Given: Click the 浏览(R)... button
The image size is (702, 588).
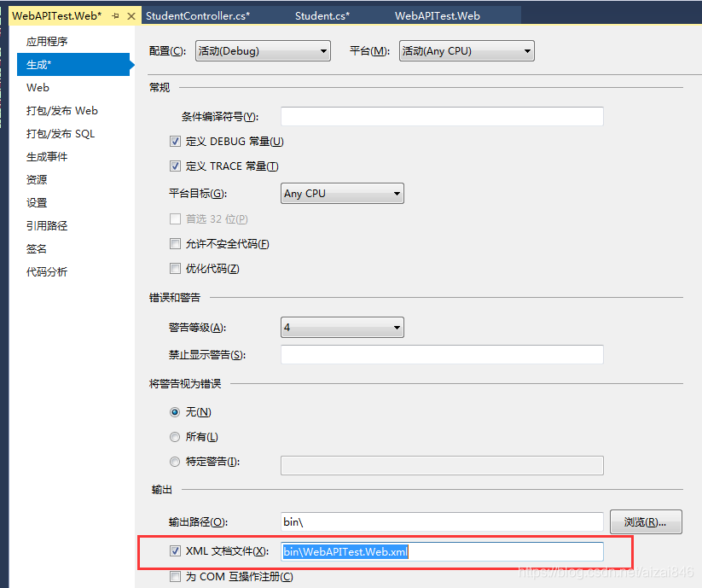Looking at the screenshot, I should click(x=646, y=521).
